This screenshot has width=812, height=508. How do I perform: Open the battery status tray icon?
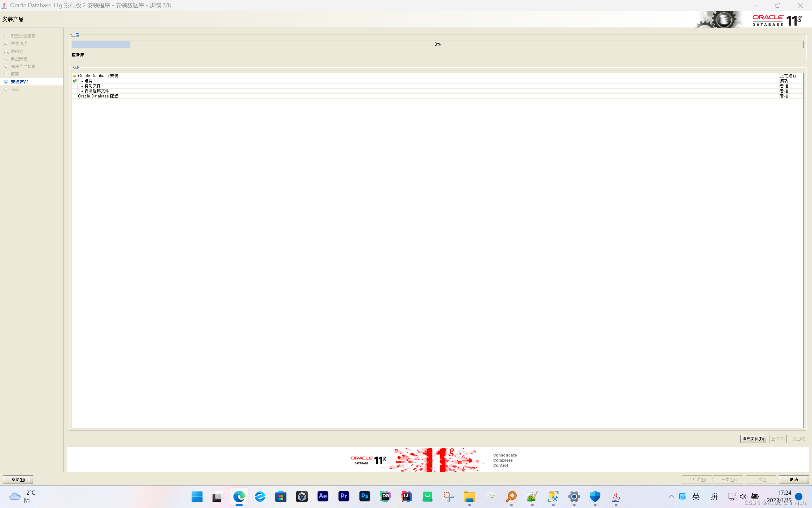(755, 496)
